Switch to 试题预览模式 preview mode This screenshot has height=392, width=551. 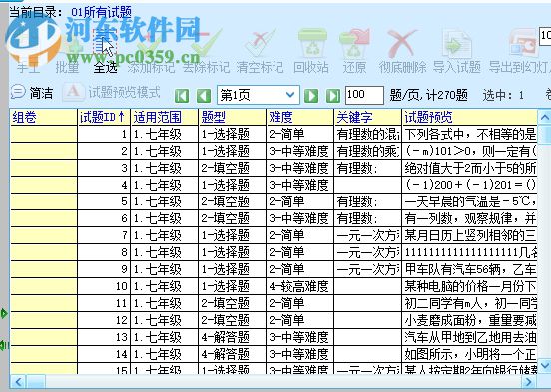click(x=111, y=92)
